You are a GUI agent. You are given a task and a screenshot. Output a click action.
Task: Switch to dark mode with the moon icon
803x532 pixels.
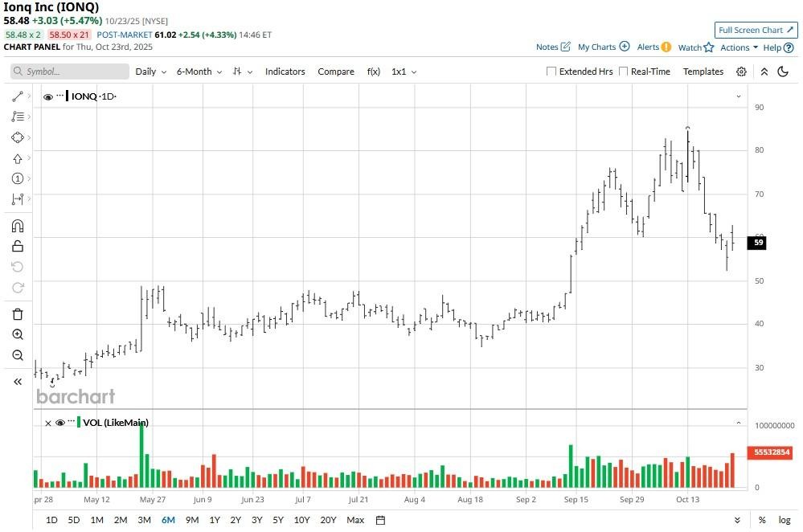coord(784,72)
